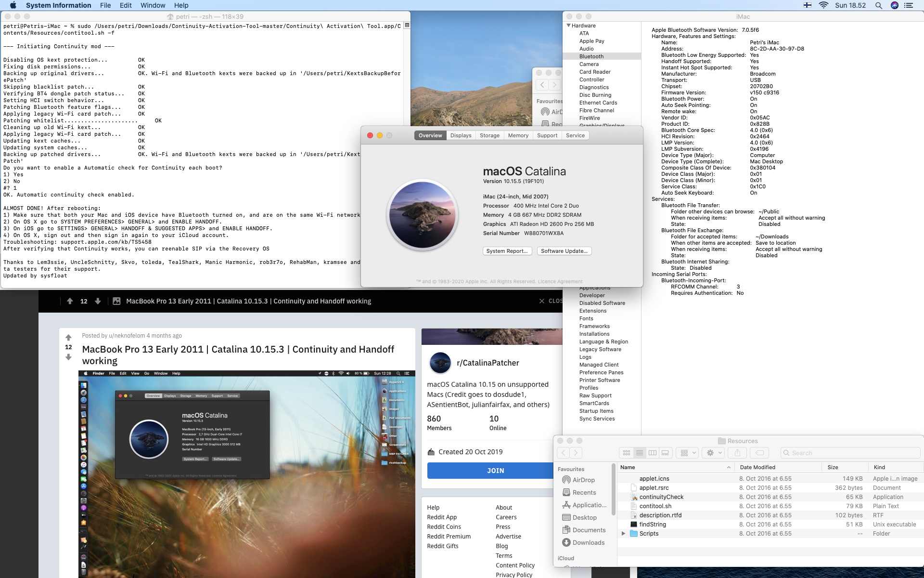This screenshot has width=924, height=578.
Task: Open the Finder action gear dropdown
Action: tap(712, 453)
